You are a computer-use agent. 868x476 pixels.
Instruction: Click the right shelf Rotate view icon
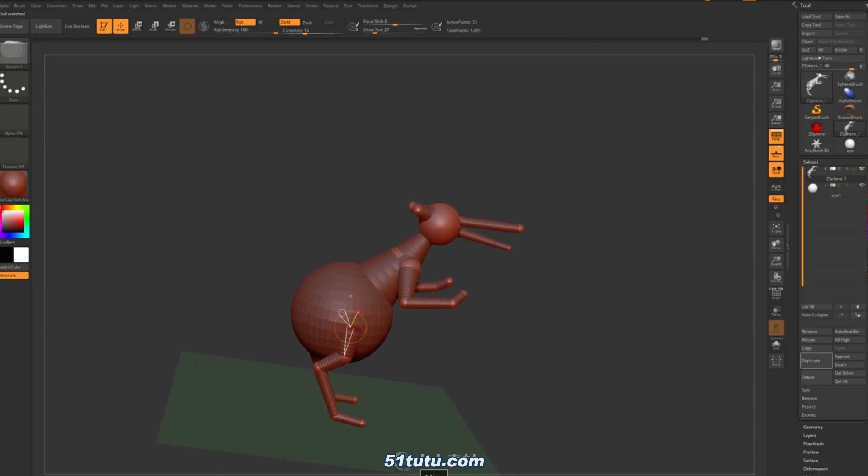tap(776, 277)
